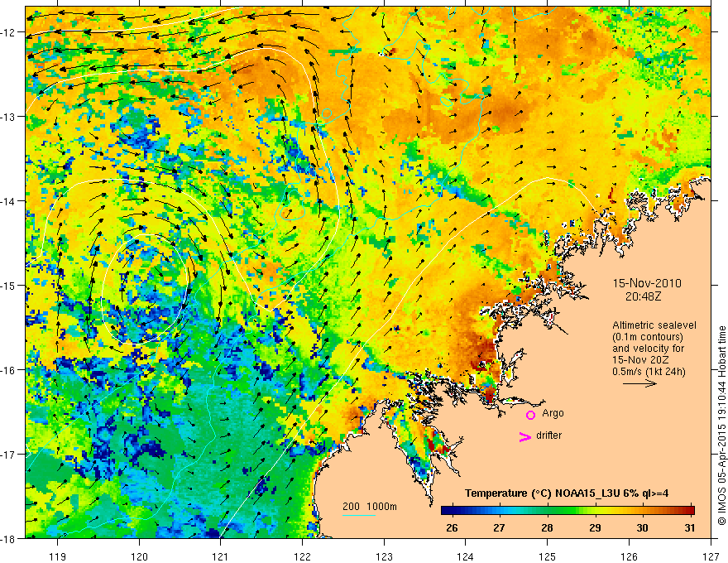Viewport: 728px width, 563px height.
Task: Click the '119' longitude axis label
Action: point(58,556)
